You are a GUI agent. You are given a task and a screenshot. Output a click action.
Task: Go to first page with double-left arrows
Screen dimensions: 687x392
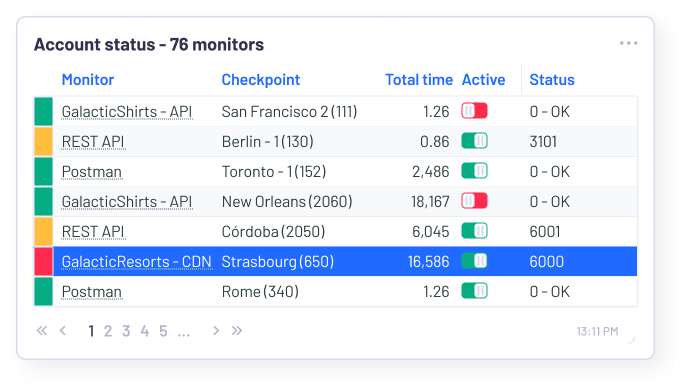tap(42, 331)
